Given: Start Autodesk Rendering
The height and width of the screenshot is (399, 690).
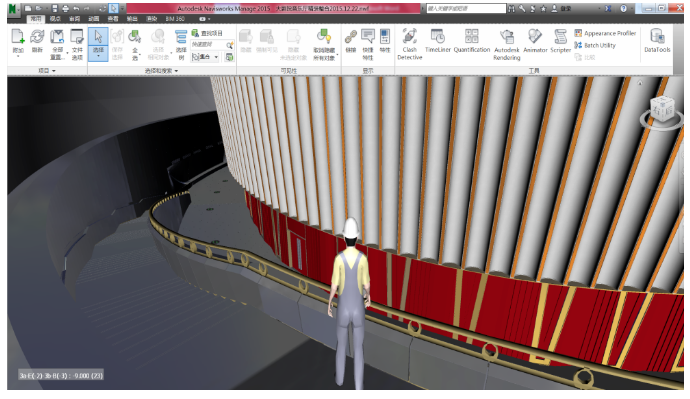Looking at the screenshot, I should click(507, 44).
